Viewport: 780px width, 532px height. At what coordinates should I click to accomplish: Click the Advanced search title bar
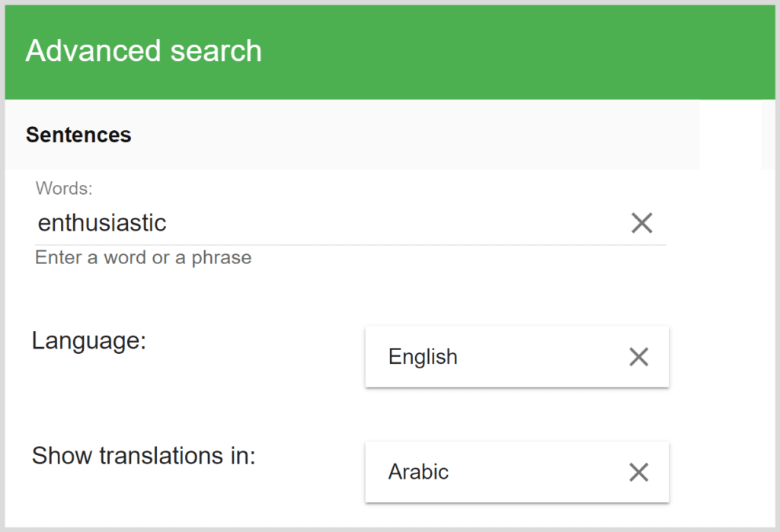coord(144,50)
